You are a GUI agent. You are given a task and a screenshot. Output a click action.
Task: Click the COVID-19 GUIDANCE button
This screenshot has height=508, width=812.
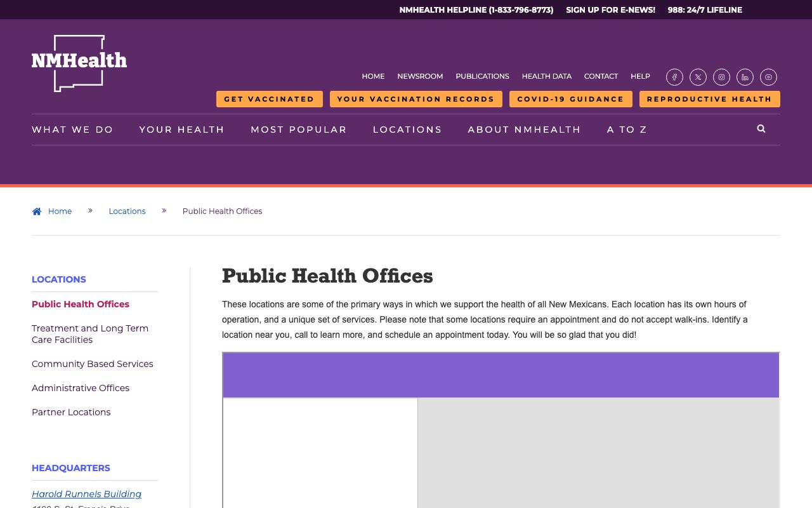pos(570,99)
